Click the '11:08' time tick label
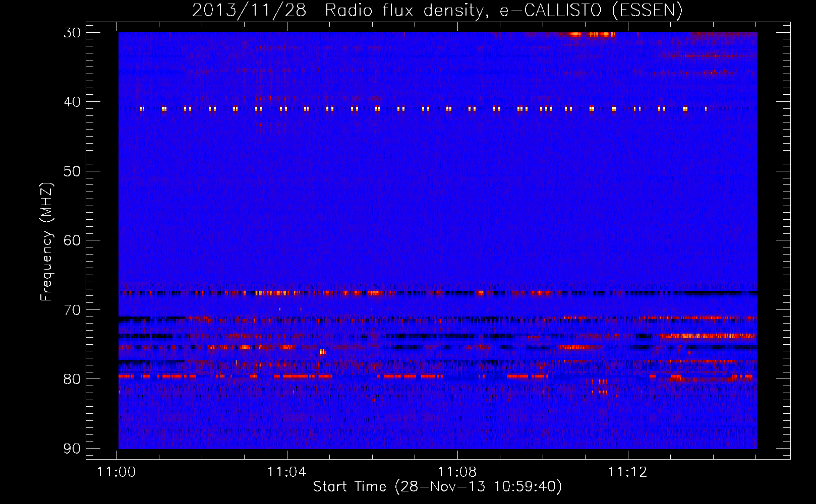 coord(457,472)
